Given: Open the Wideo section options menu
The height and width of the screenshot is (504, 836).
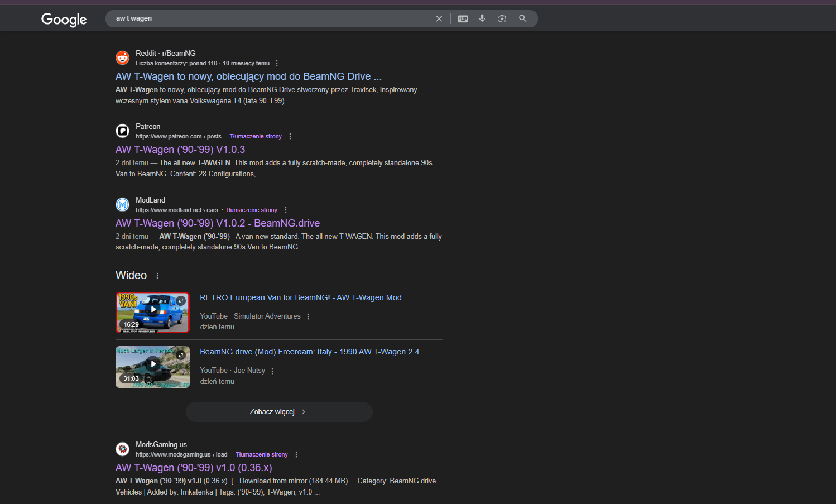Looking at the screenshot, I should click(x=157, y=276).
